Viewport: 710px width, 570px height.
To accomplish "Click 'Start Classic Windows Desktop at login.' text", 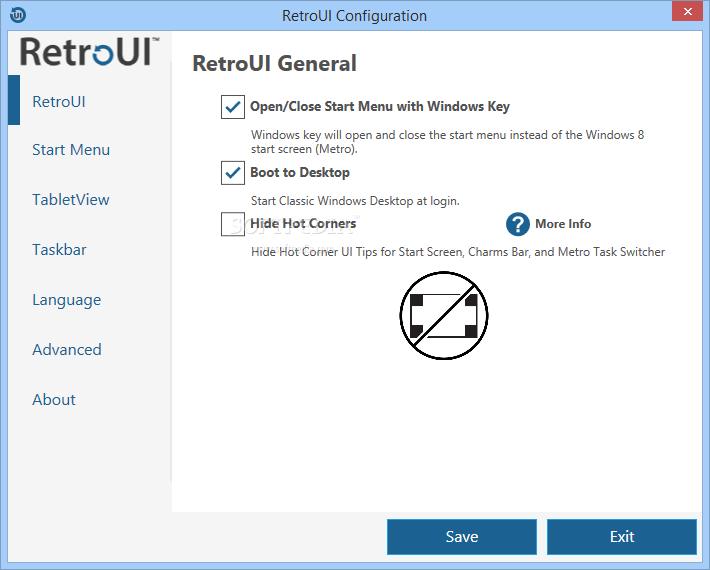I will [355, 201].
